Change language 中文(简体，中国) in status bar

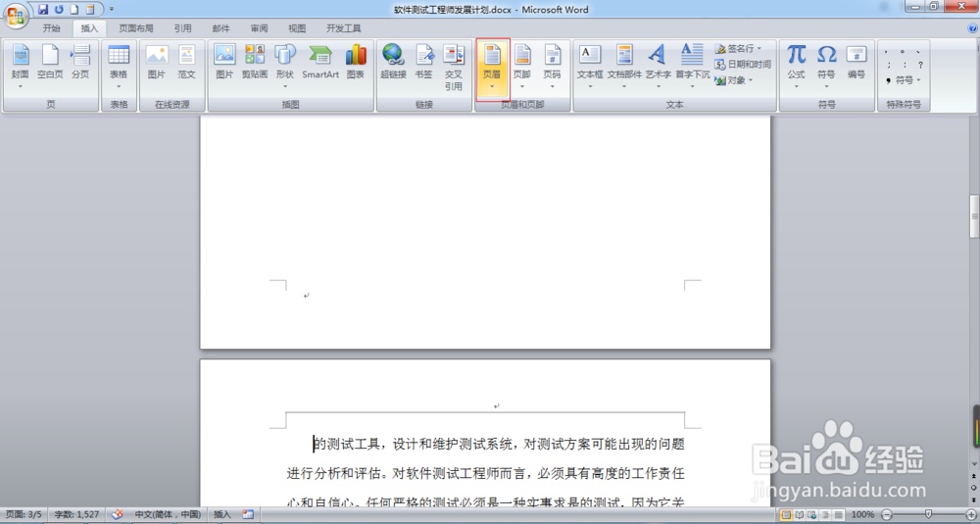pos(168,514)
